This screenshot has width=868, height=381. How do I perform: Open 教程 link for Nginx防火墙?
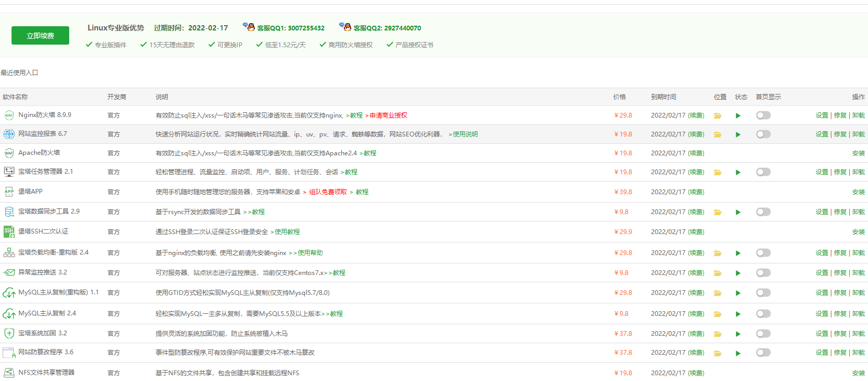(x=356, y=115)
